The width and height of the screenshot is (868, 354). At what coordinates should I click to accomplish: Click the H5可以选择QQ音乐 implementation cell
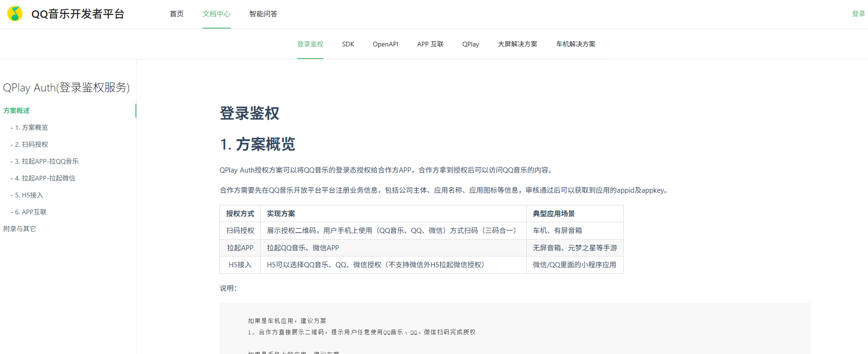pos(393,265)
